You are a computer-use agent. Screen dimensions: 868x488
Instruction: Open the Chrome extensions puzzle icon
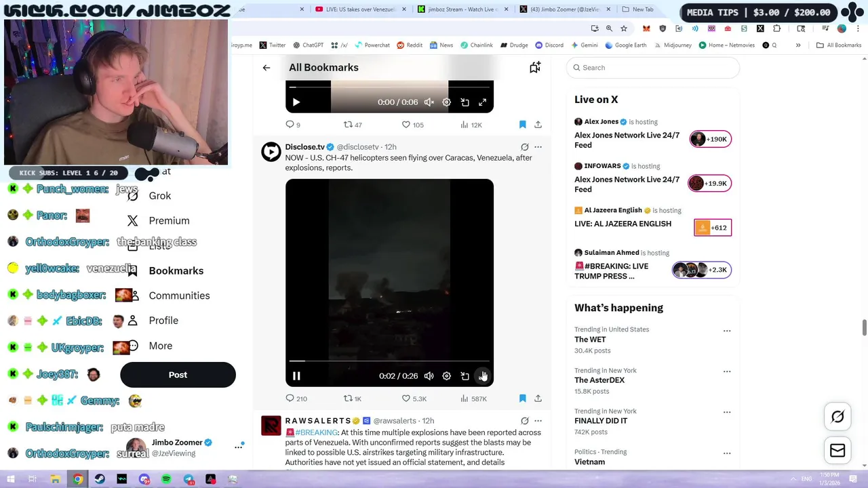777,28
